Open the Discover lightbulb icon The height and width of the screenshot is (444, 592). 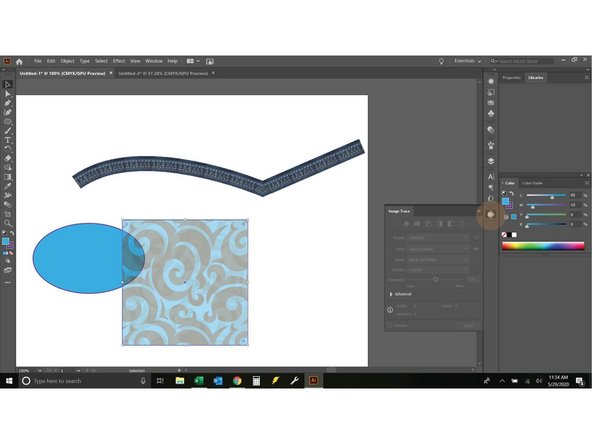(441, 61)
